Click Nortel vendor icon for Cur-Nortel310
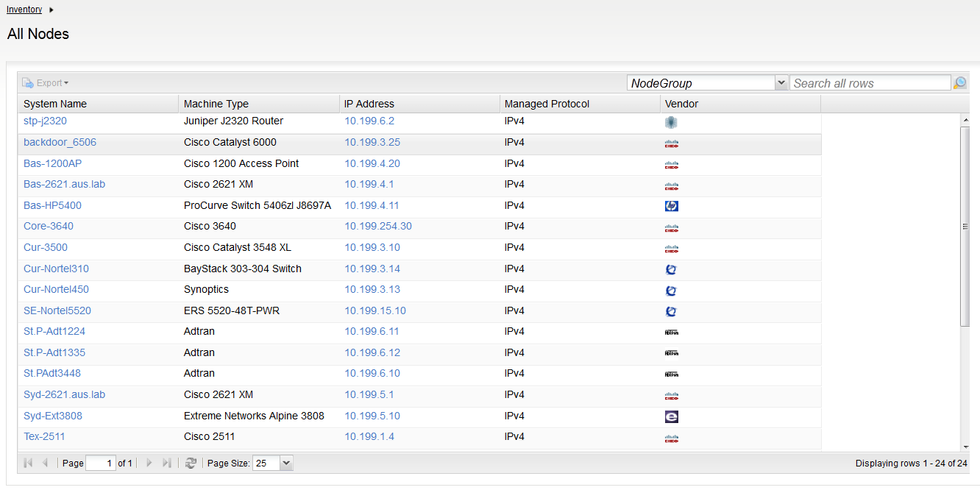 tap(671, 270)
